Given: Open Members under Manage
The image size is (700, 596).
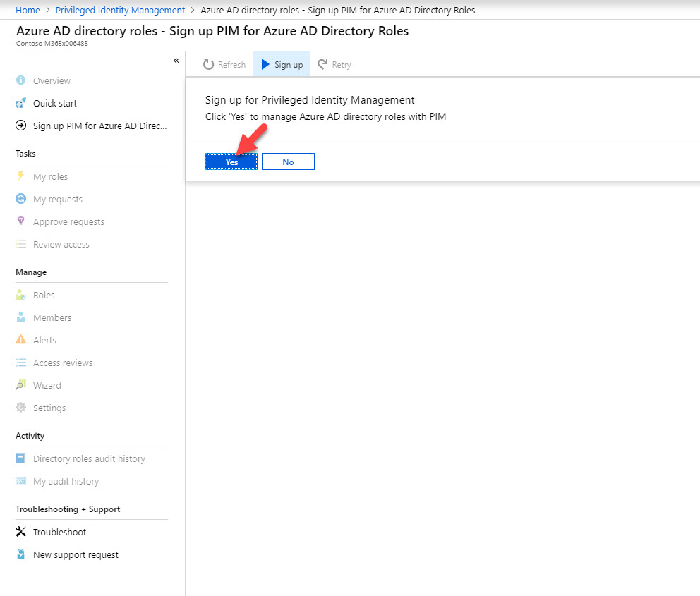Looking at the screenshot, I should (52, 317).
